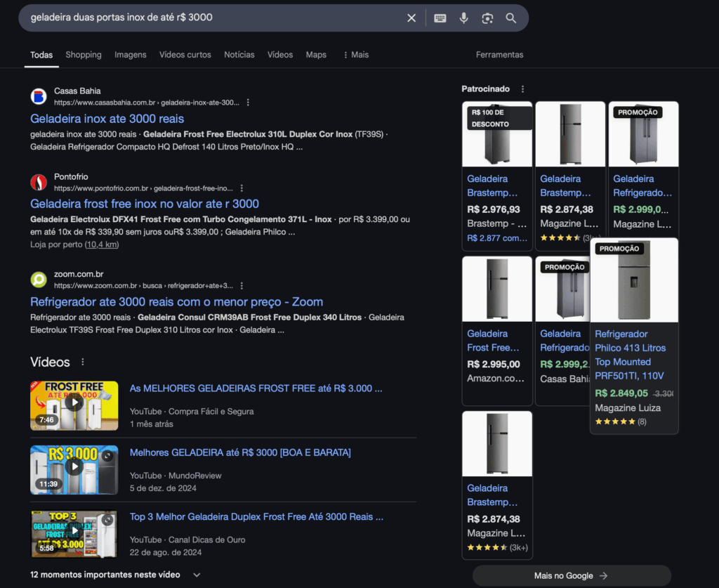Expand the Mais search filter menu
The image size is (719, 588).
pos(356,55)
